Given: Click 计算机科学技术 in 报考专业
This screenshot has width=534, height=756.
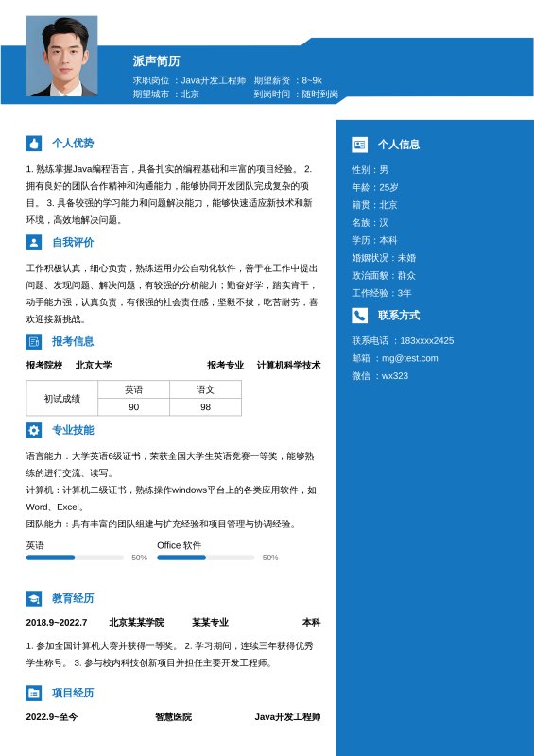Looking at the screenshot, I should (x=288, y=366).
